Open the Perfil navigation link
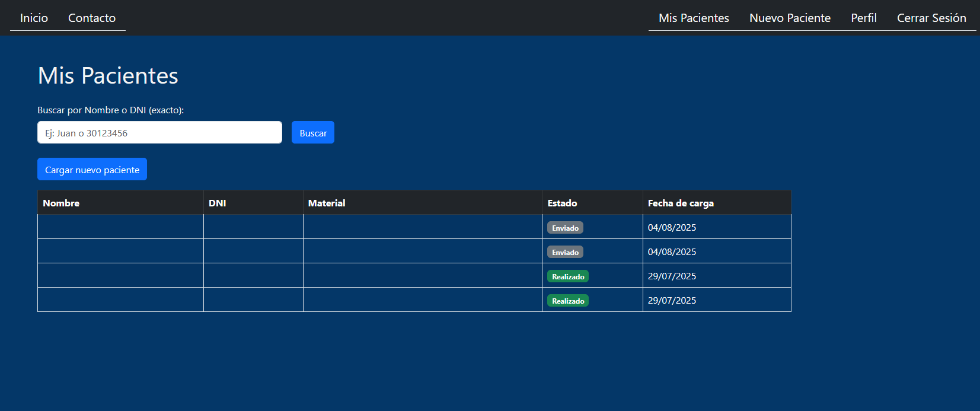Screen dimensions: 980x411 [863, 18]
